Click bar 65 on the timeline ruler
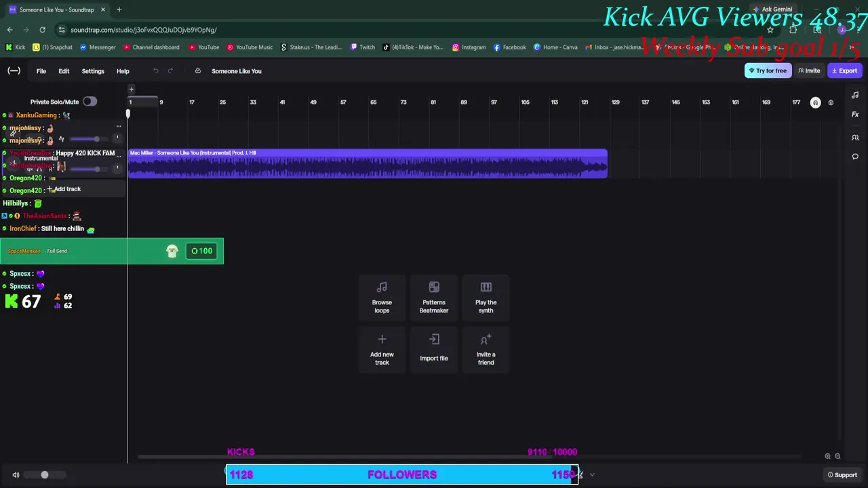 pos(373,102)
